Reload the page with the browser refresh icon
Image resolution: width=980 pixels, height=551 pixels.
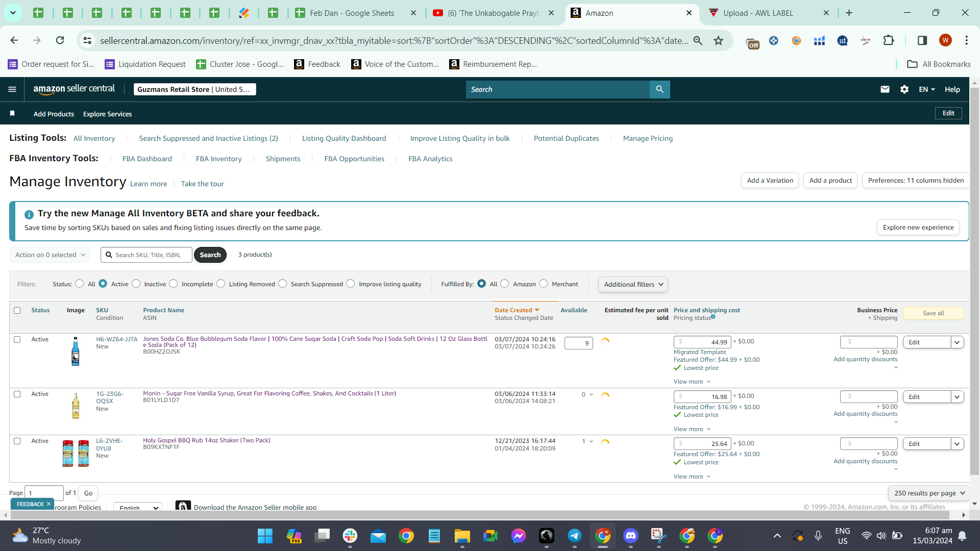pos(60,40)
